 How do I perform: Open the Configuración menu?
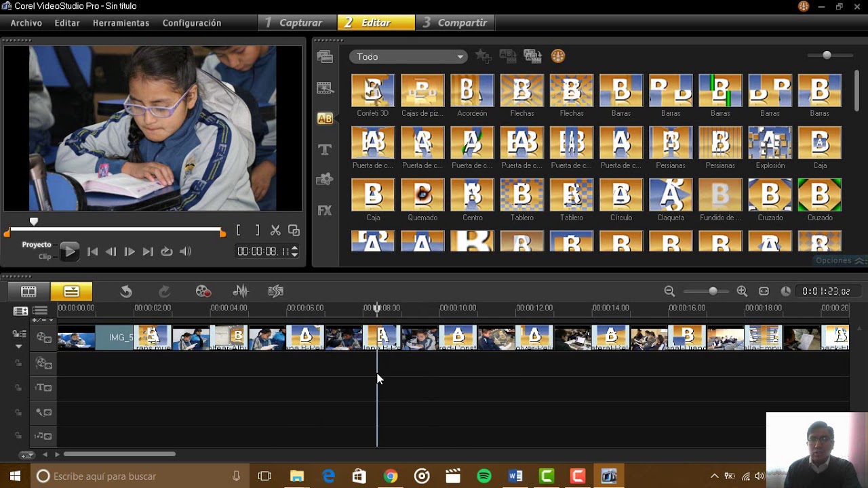(192, 23)
